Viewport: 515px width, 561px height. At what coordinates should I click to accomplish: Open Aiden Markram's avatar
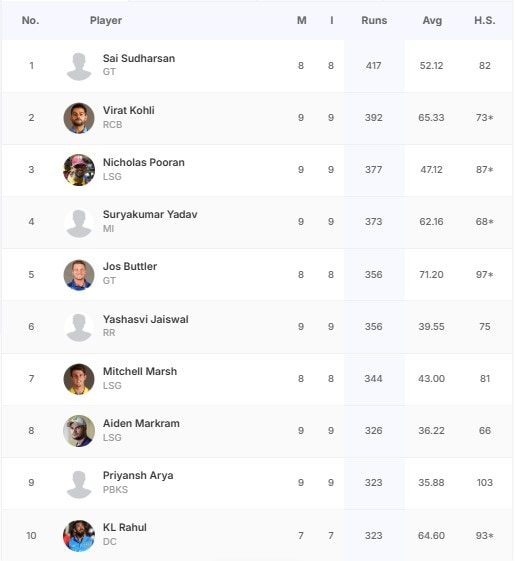point(79,431)
